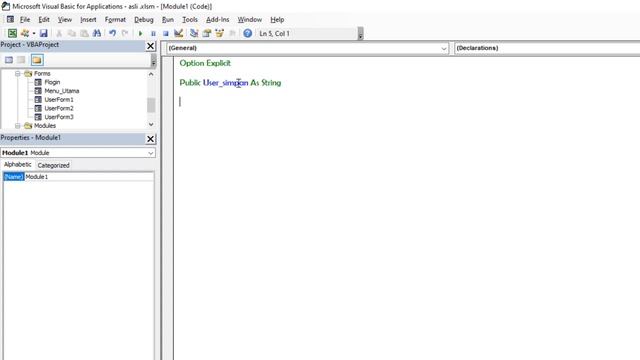Image resolution: width=640 pixels, height=360 pixels.
Task: Open the Tools menu
Action: [190, 20]
